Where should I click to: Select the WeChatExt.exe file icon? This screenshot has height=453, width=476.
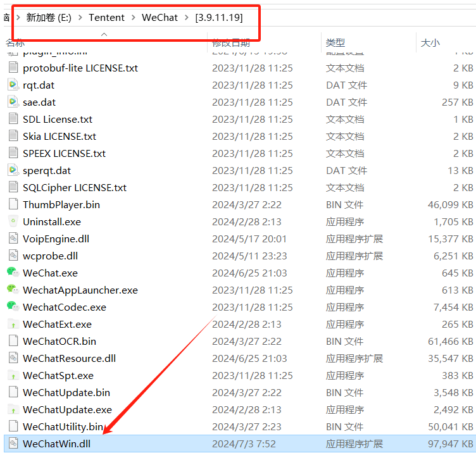tap(13, 324)
